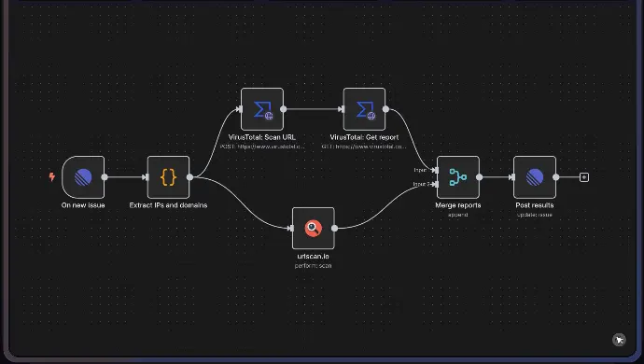Select the urlscan.io magnifier node

click(314, 228)
